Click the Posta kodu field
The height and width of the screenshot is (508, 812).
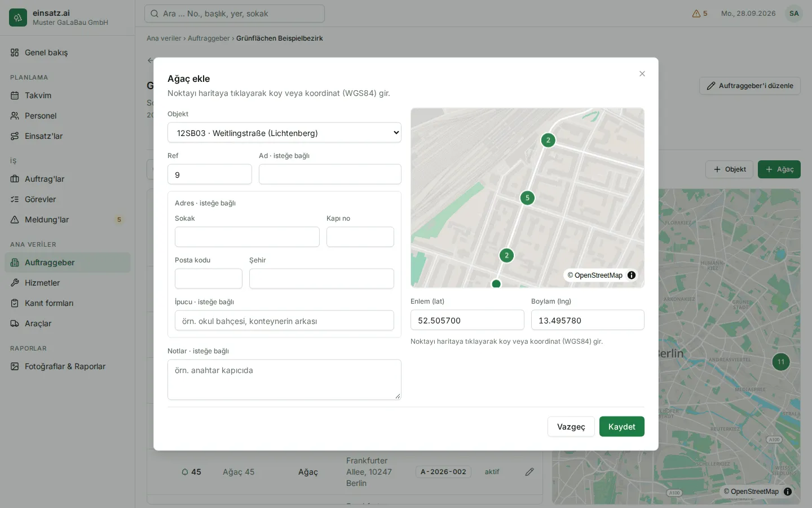(x=209, y=279)
